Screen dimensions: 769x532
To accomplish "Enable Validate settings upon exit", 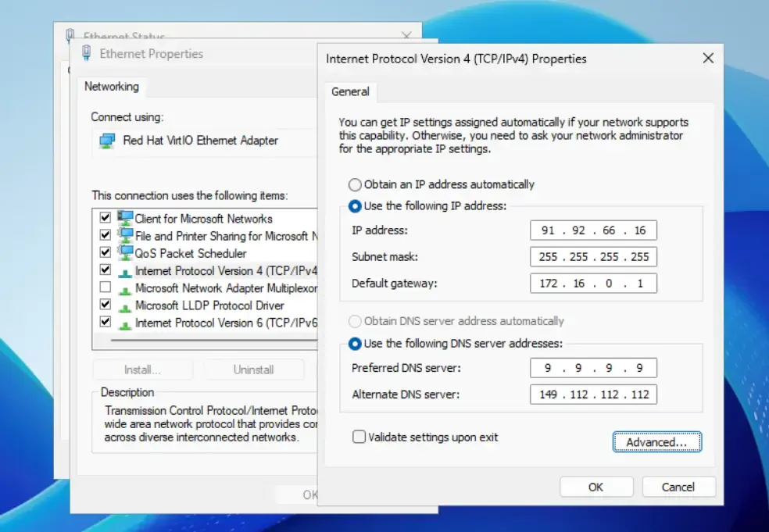I will click(359, 437).
